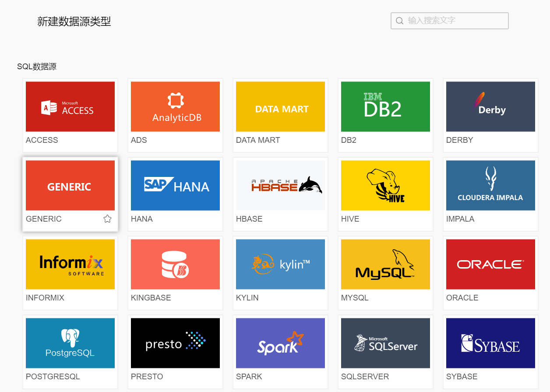Click the SQL数据源 section heading
The image size is (550, 392).
click(x=37, y=67)
